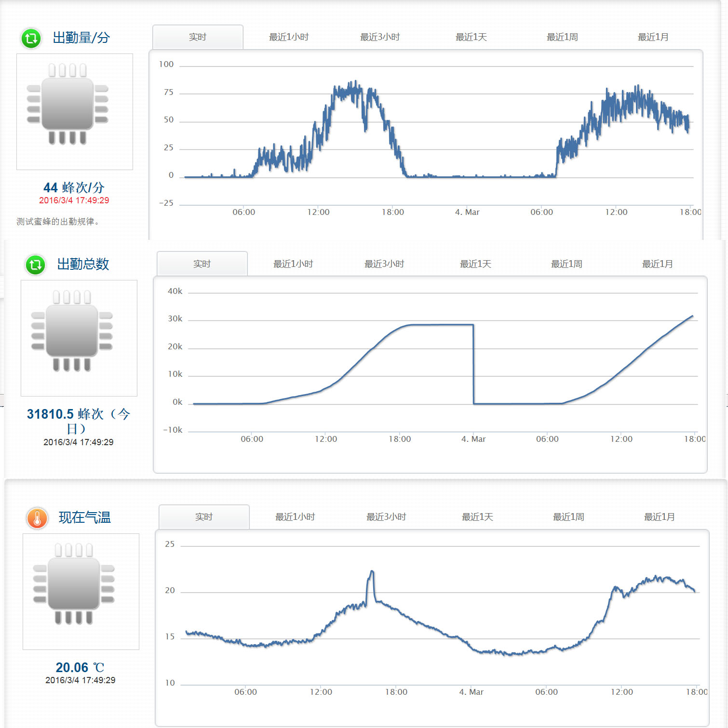Switch 现在气温 chart to 最近1天
The height and width of the screenshot is (728, 728).
(477, 517)
